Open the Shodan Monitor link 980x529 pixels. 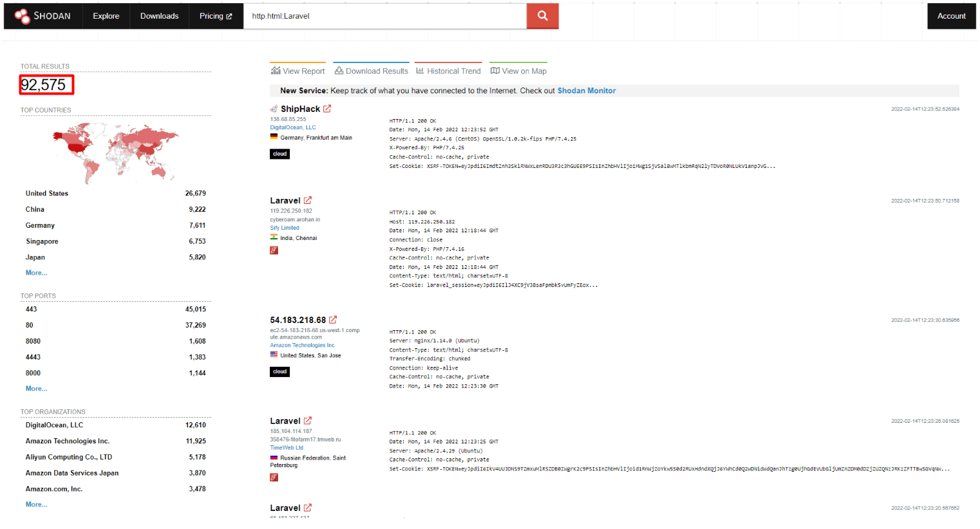coord(587,91)
